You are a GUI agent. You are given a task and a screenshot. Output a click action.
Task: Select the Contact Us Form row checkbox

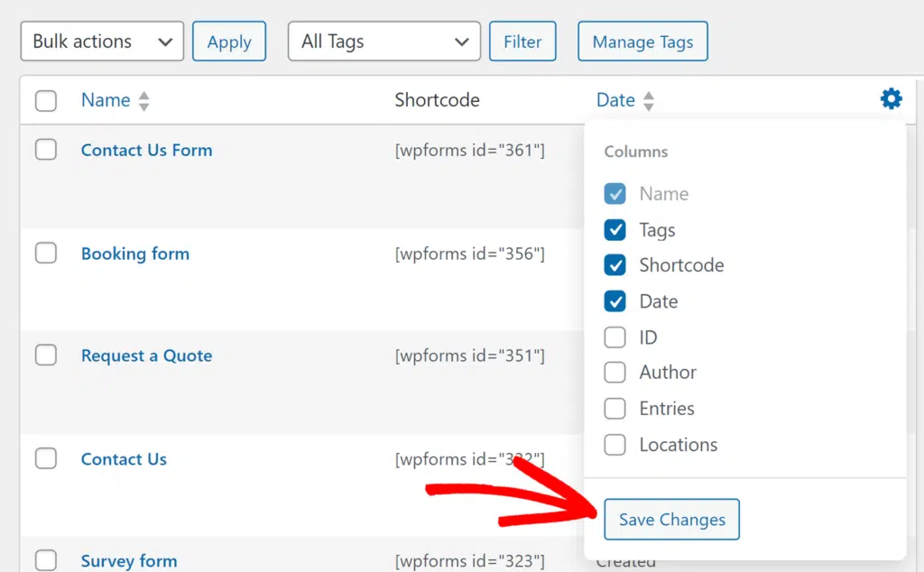coord(46,150)
